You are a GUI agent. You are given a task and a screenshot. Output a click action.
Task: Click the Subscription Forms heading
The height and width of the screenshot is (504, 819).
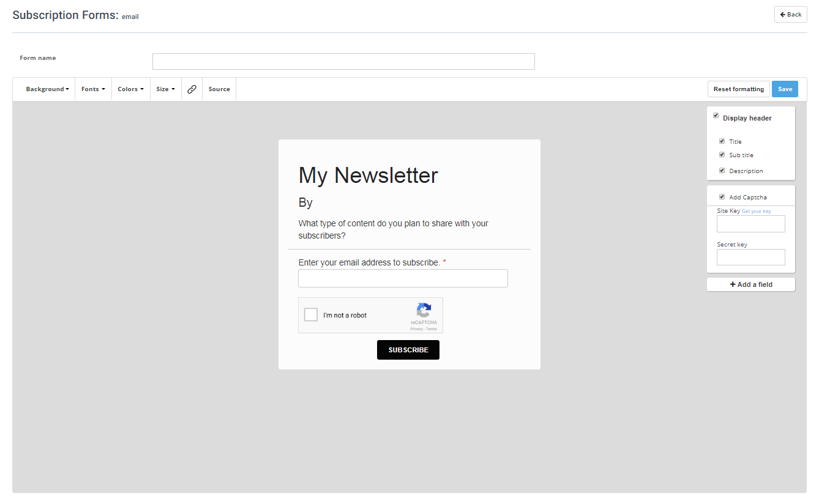tap(65, 15)
